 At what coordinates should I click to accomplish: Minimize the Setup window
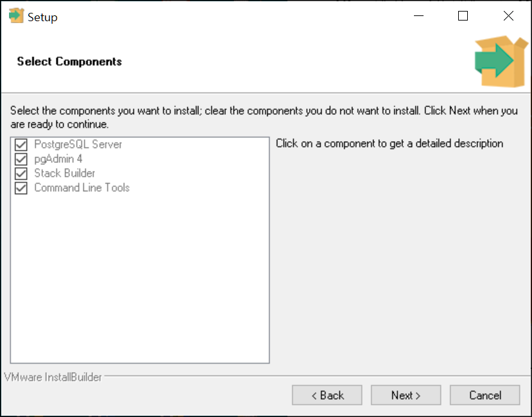[418, 16]
